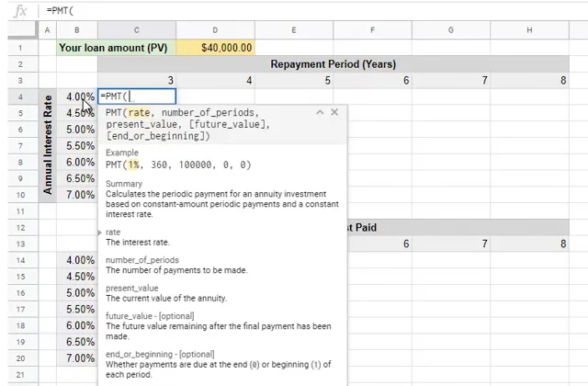Viewport: 588px width, 386px height.
Task: Select the 6.50% cell in row 19
Action: (77, 342)
